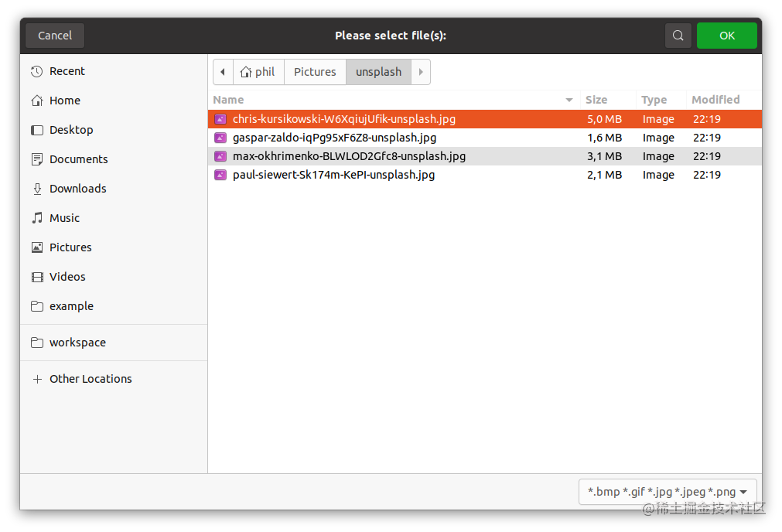Go to Pictures in the path bar
782x532 pixels.
point(315,72)
